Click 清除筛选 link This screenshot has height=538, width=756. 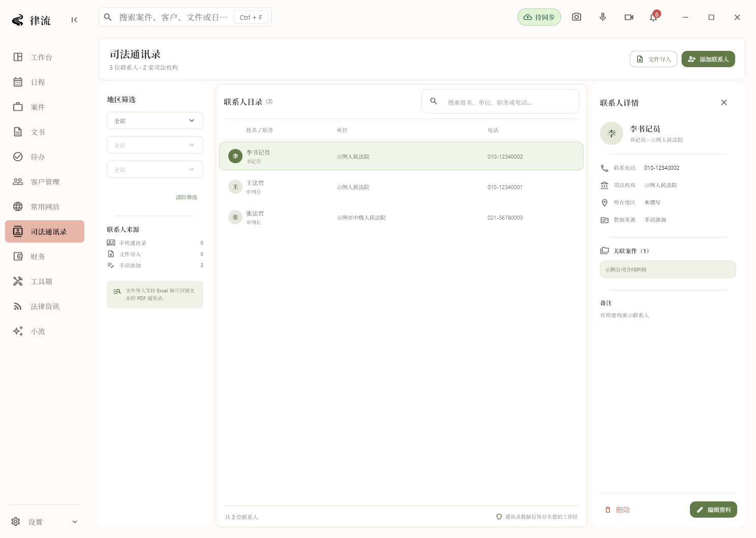point(187,197)
